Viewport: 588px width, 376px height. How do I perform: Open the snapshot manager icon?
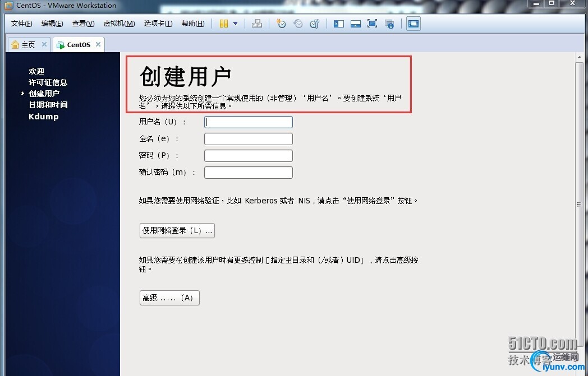(315, 24)
